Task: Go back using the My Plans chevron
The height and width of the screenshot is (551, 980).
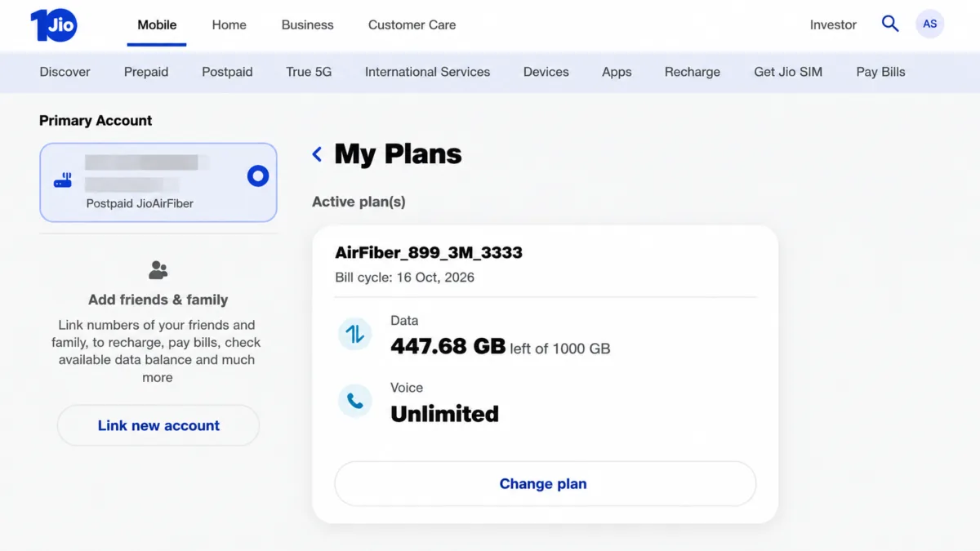Action: (317, 153)
